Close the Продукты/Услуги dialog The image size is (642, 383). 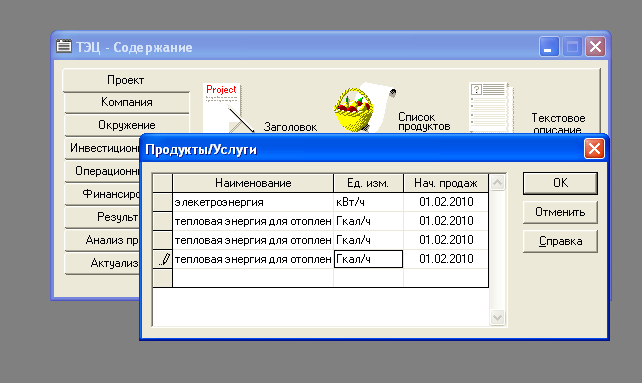point(594,149)
